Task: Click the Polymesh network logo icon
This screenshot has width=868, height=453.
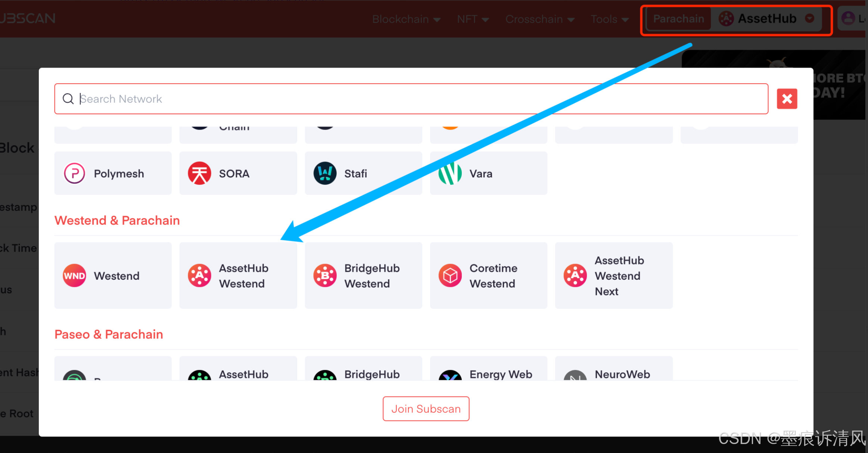Action: pyautogui.click(x=74, y=173)
